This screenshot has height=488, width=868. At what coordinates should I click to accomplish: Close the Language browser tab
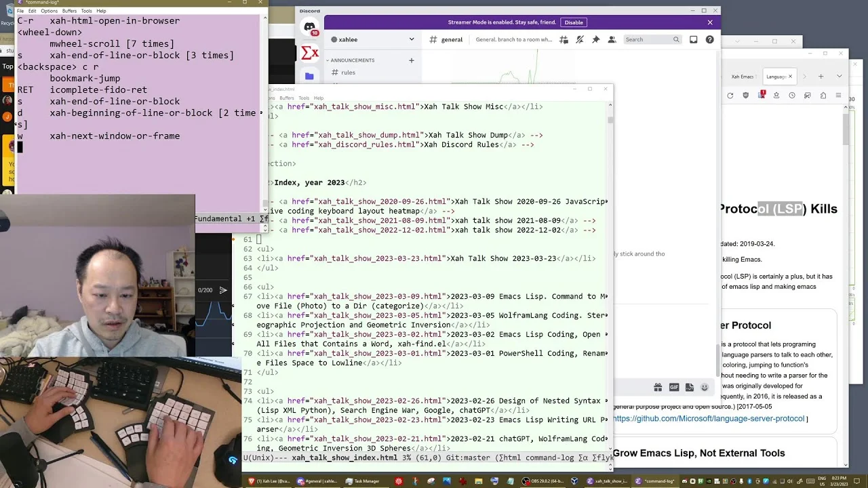point(790,77)
